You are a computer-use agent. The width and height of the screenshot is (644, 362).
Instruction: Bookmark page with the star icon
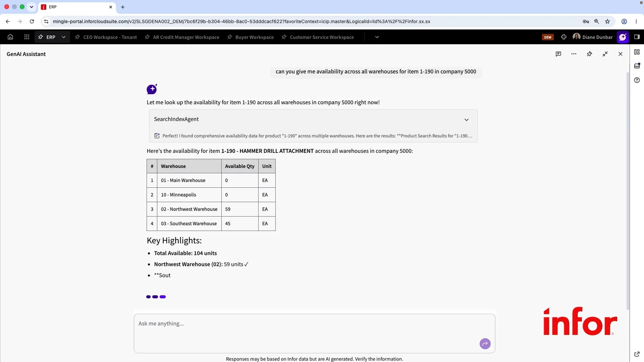point(607,21)
